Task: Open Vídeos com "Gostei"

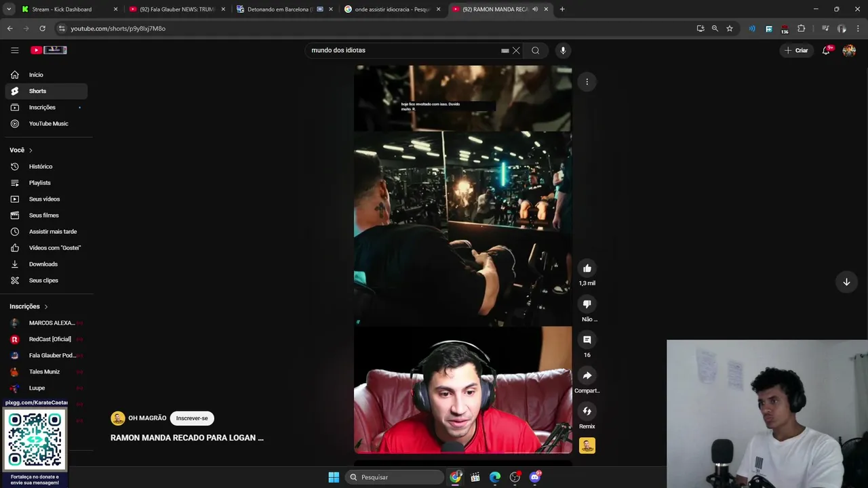Action: (x=46, y=247)
